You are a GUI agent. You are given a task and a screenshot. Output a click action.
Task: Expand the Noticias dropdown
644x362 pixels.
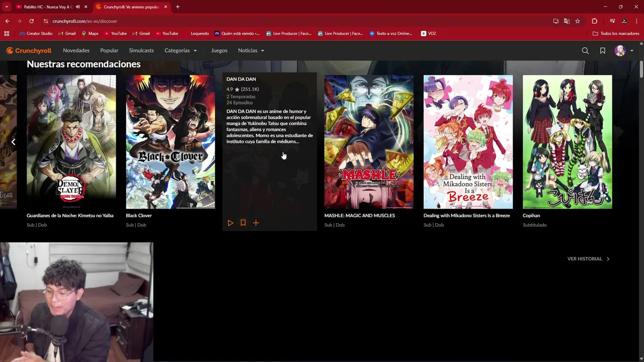(251, 50)
